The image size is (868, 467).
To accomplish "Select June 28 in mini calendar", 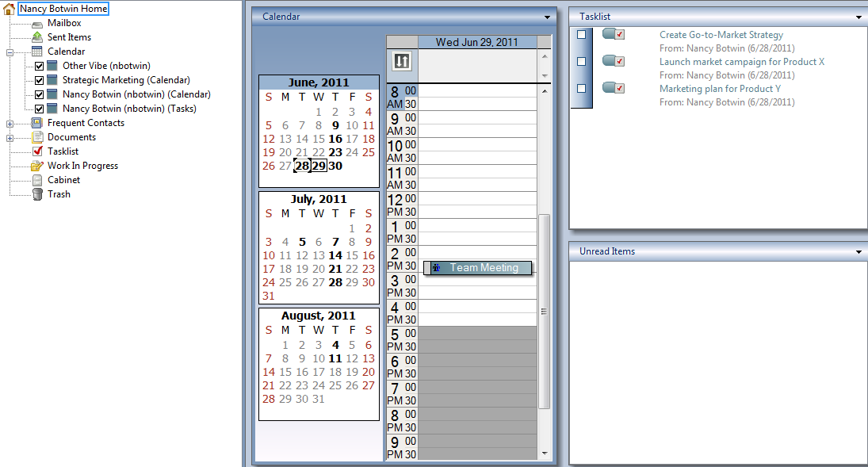I will (x=302, y=166).
